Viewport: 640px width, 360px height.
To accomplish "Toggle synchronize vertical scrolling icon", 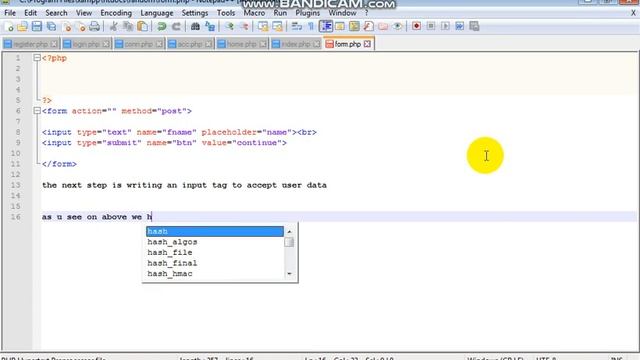I will point(263,27).
